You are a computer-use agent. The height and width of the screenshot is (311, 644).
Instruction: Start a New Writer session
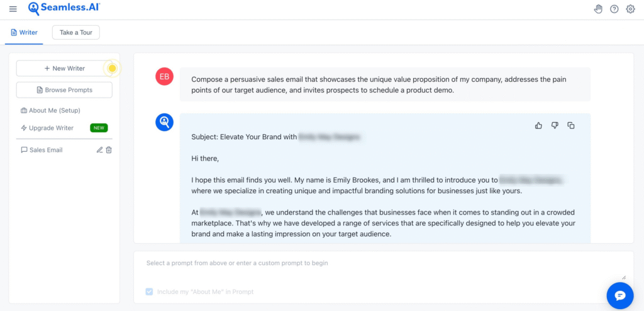point(64,68)
